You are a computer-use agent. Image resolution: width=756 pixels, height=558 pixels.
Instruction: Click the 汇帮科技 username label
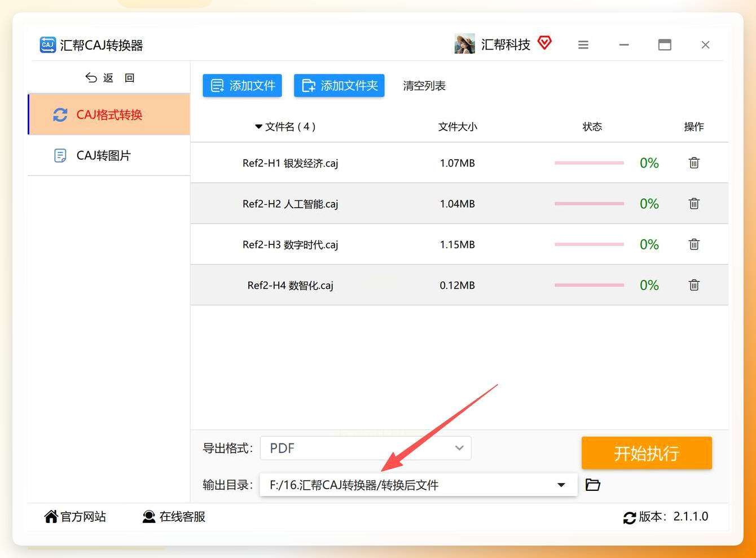coord(506,45)
